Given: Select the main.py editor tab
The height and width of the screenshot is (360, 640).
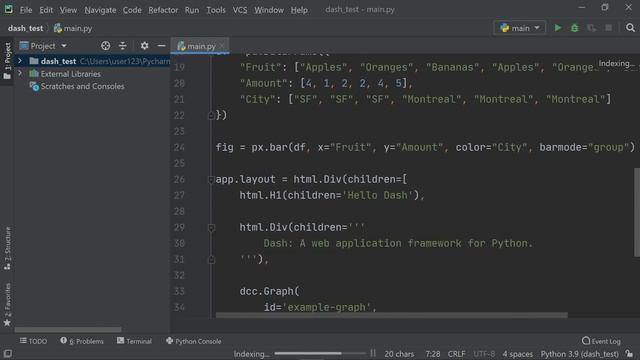Looking at the screenshot, I should [200, 46].
